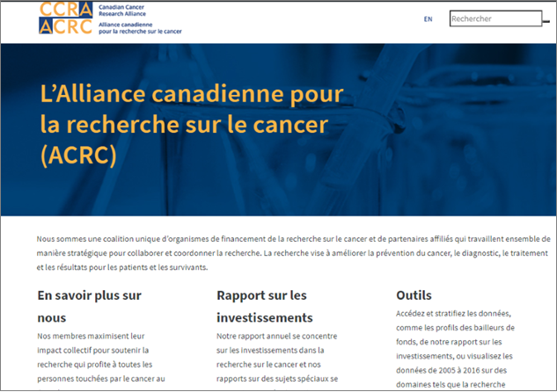Click 'Canadian Cancer Research Alliance' logo text
The image size is (557, 392).
click(x=122, y=11)
